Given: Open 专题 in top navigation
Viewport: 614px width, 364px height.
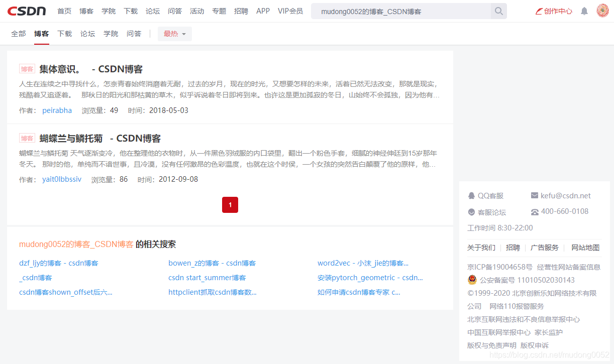Looking at the screenshot, I should click(x=219, y=11).
